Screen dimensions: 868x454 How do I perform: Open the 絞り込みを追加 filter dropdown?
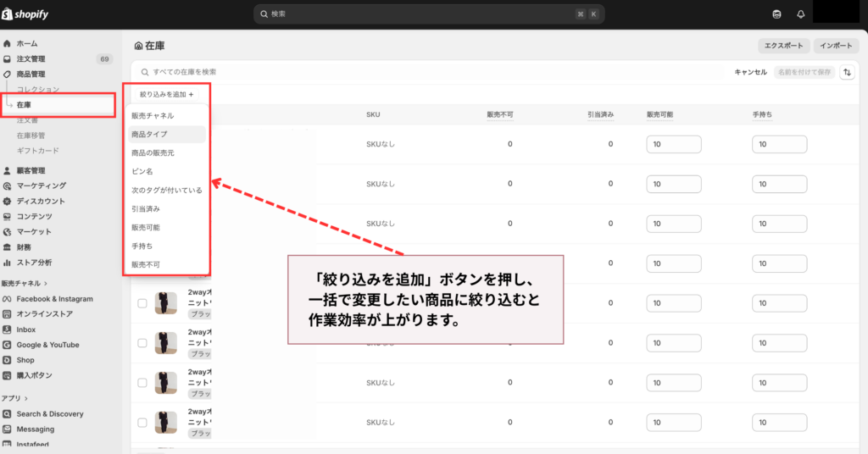click(167, 95)
